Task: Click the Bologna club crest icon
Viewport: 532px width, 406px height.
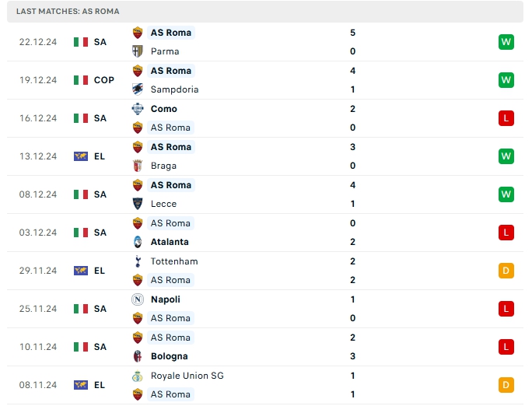Action: pos(138,356)
